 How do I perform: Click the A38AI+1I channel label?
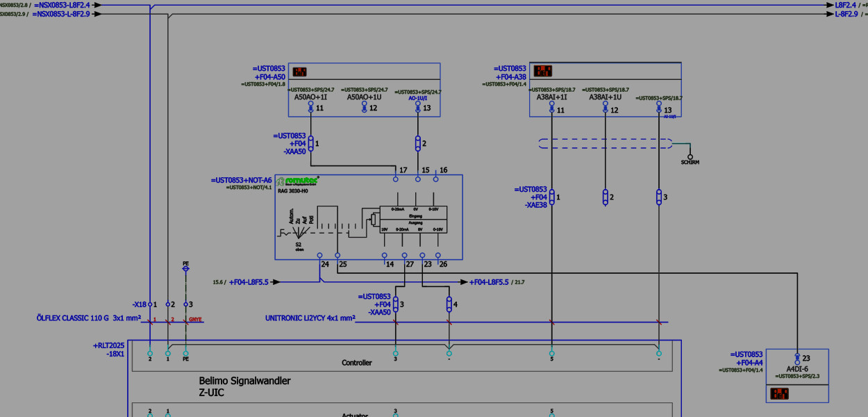tap(551, 97)
